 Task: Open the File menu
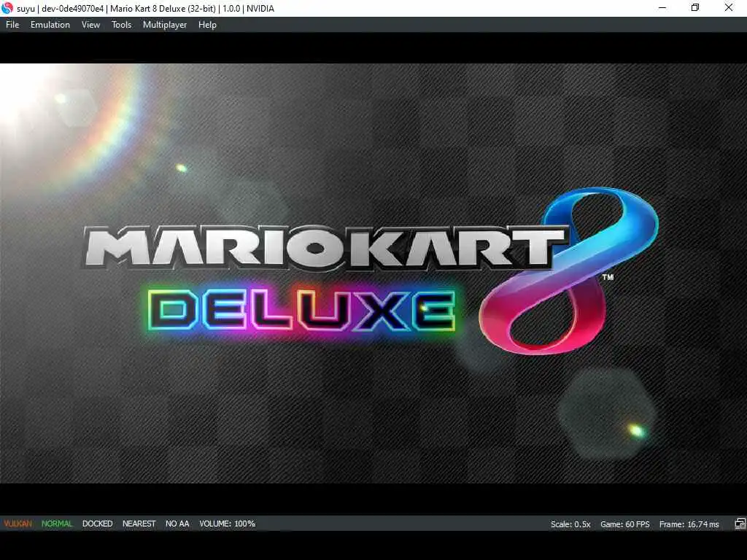coord(12,25)
